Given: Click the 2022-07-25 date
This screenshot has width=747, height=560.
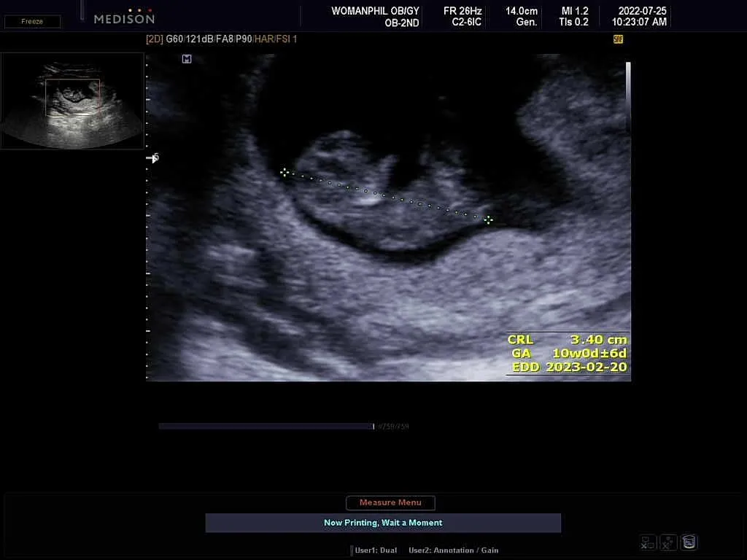Looking at the screenshot, I should click(642, 11).
